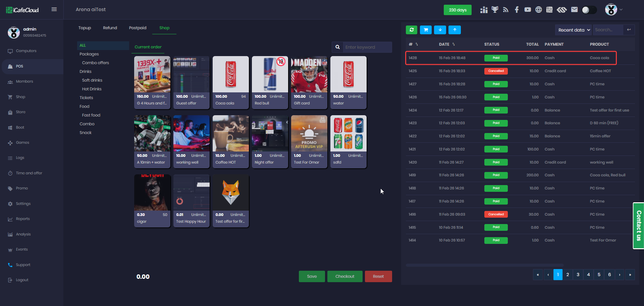The height and width of the screenshot is (306, 644).
Task: Open the trophy icon in top bar
Action: point(495,10)
